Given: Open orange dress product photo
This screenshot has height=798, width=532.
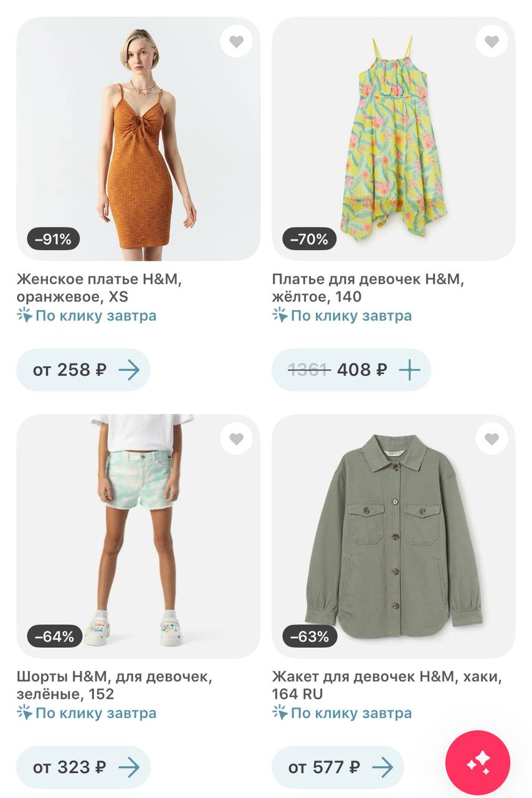Looking at the screenshot, I should 138,138.
